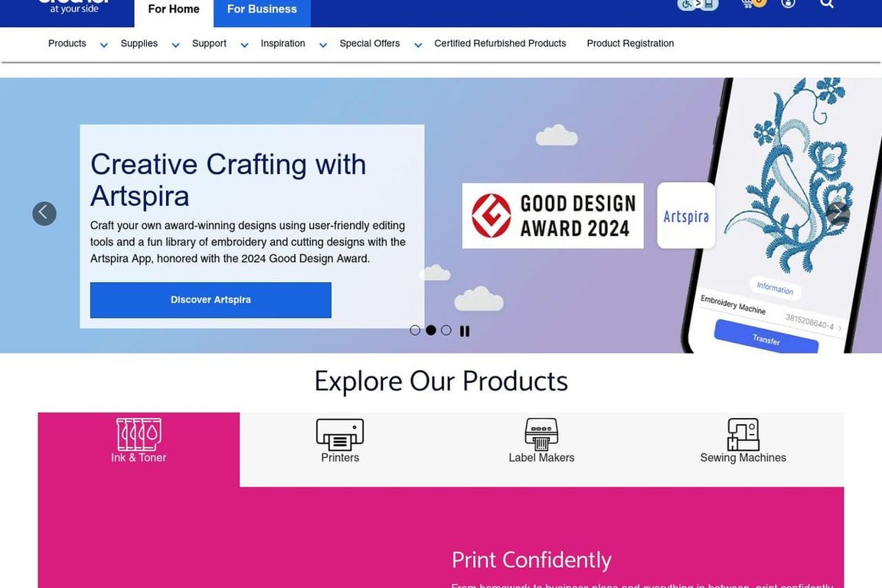
Task: Switch to the For Business tab
Action: pyautogui.click(x=262, y=9)
